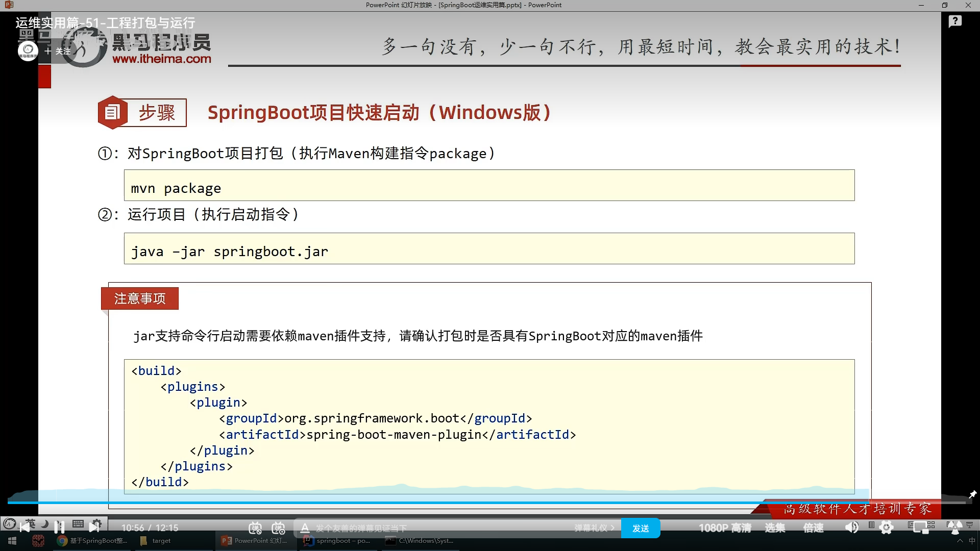Open the 1080P 高清 quality dropdown
Image resolution: width=980 pixels, height=551 pixels.
(724, 528)
